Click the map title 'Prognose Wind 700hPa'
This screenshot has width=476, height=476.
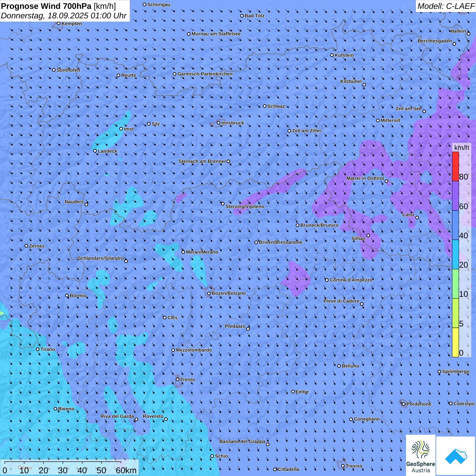tap(46, 6)
